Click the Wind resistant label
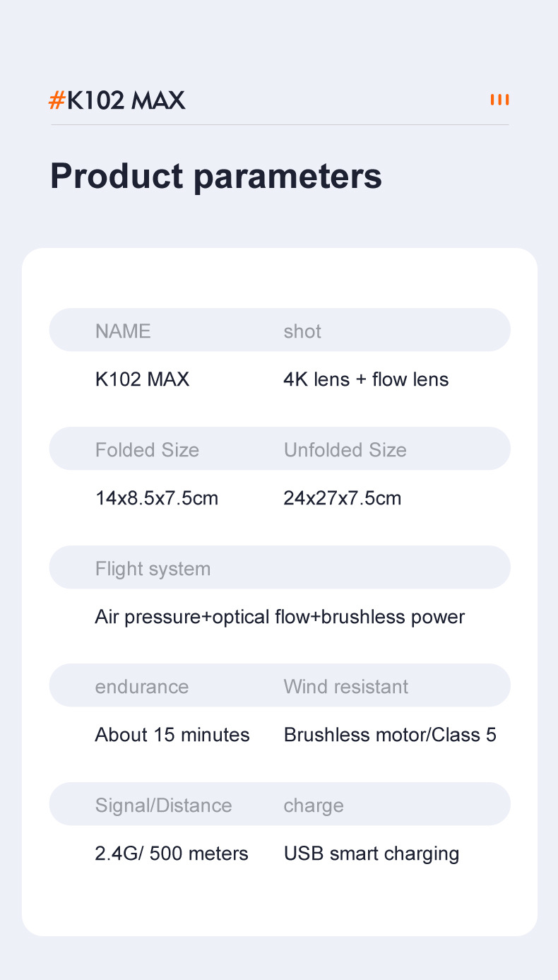 pos(345,686)
